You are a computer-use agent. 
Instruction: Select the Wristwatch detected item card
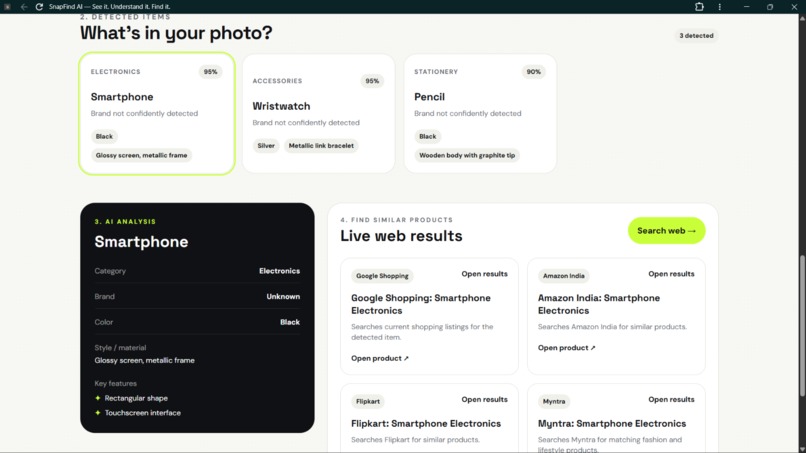click(x=319, y=113)
